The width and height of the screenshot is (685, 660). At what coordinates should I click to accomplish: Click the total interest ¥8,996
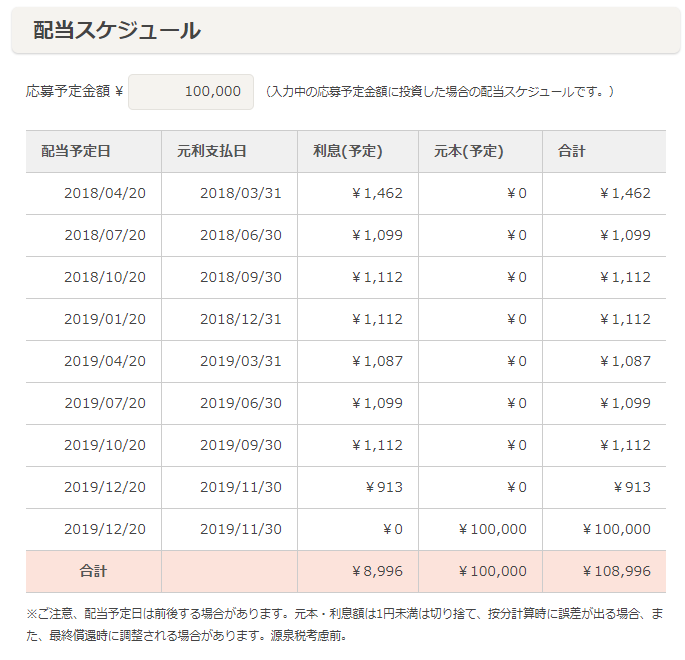pos(377,571)
